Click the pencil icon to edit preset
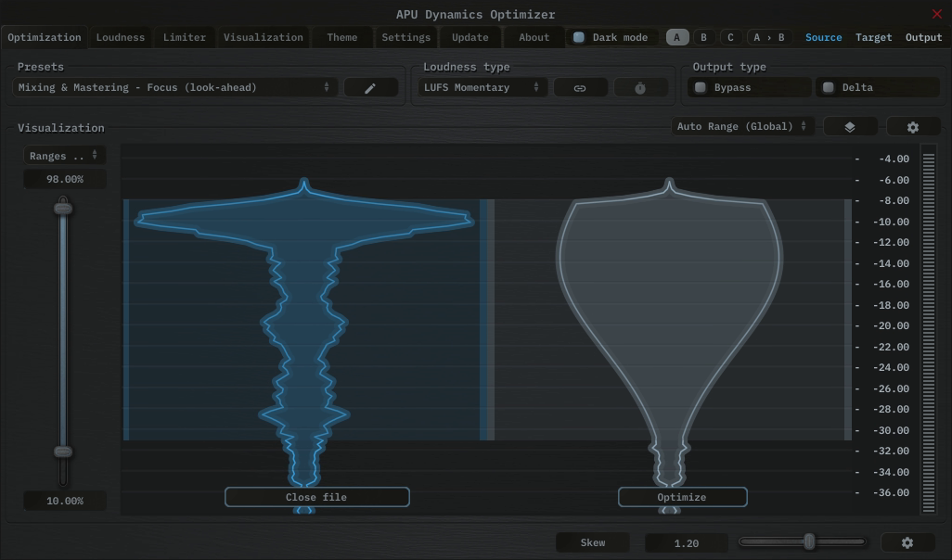The width and height of the screenshot is (952, 560). click(x=370, y=88)
